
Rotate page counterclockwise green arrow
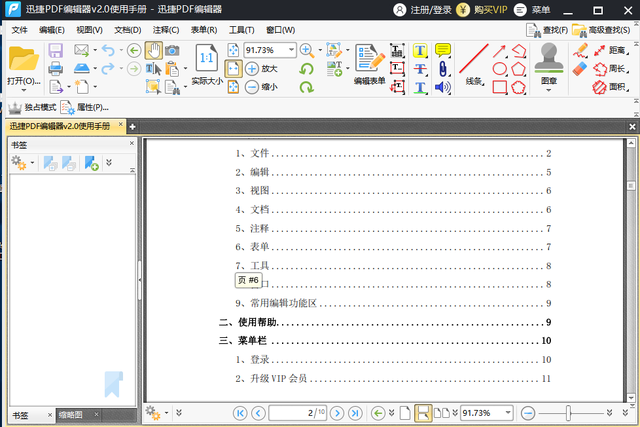(x=307, y=69)
